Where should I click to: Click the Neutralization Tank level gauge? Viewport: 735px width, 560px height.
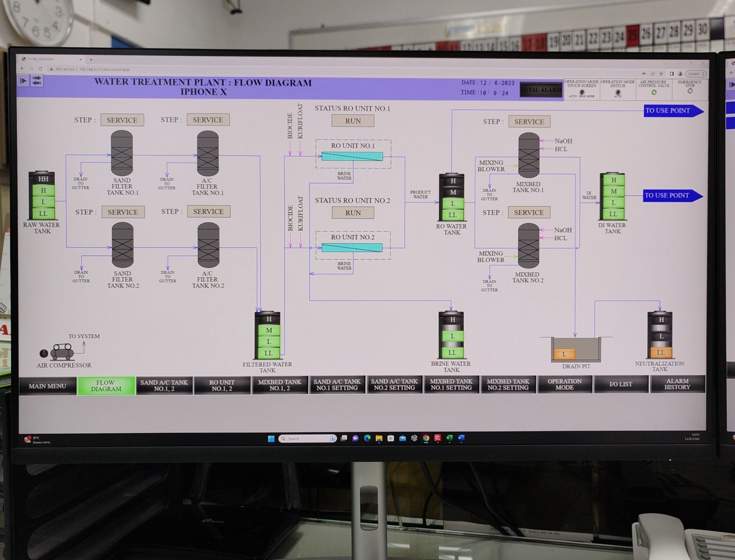(660, 335)
